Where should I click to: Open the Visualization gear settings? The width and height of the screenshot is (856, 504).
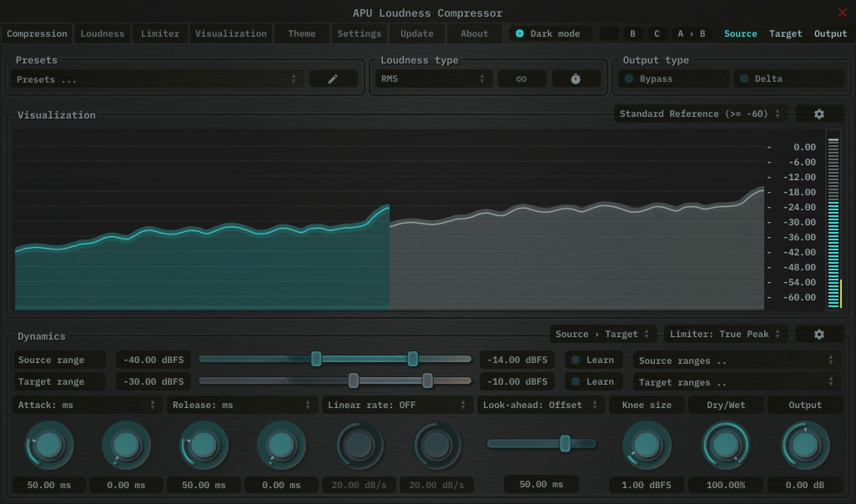818,114
